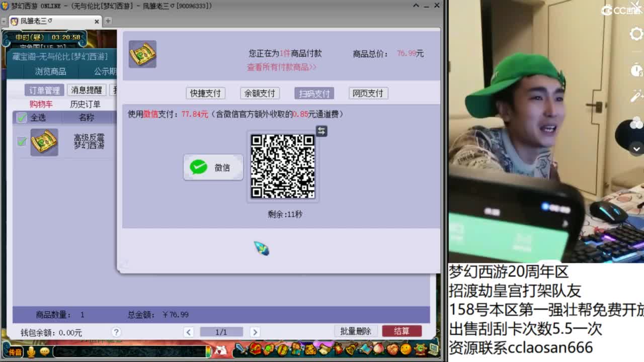
Task: Click the 名称 column header
Action: (87, 118)
